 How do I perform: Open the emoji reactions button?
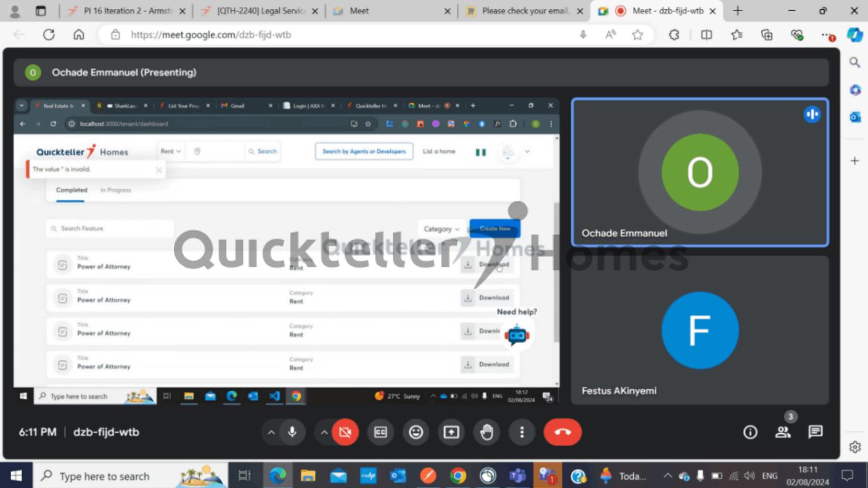coord(416,433)
